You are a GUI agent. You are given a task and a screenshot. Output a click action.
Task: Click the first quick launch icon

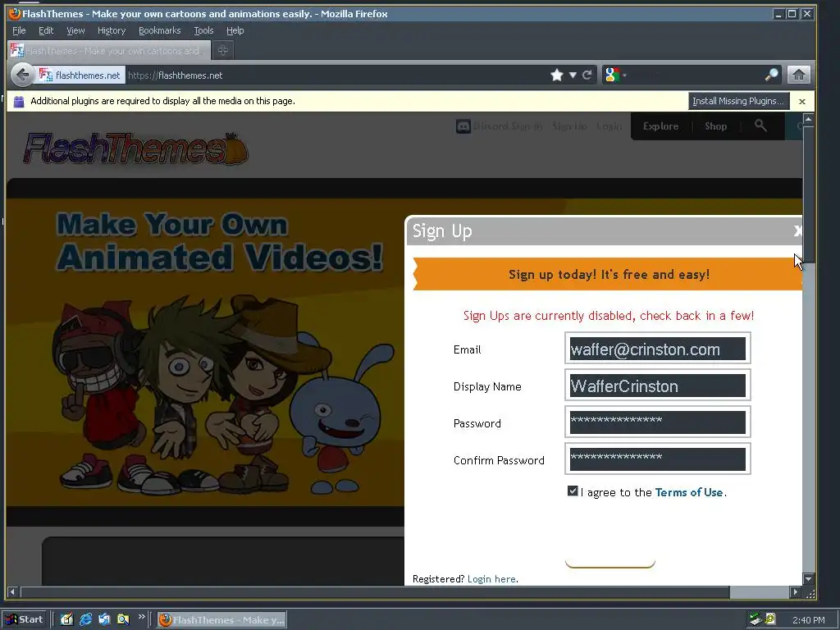[66, 619]
